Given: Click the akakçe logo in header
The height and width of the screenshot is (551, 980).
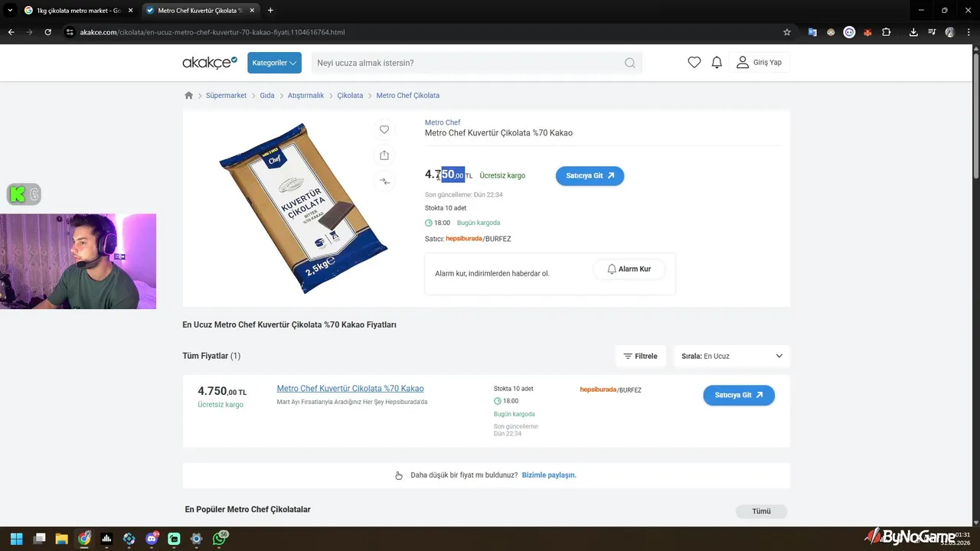Looking at the screenshot, I should pyautogui.click(x=210, y=63).
